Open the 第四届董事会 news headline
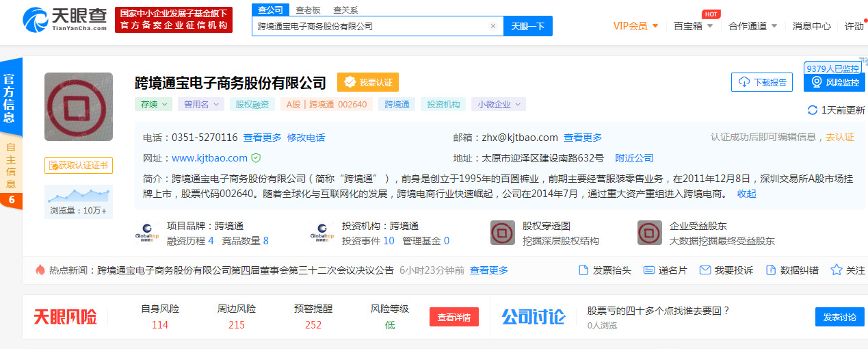The height and width of the screenshot is (349, 868). pos(246,270)
